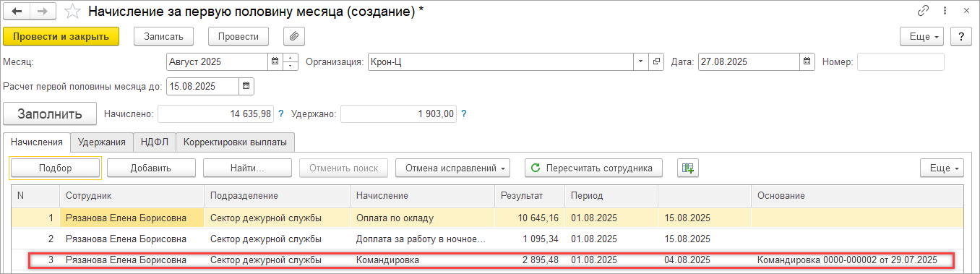The width and height of the screenshot is (980, 274).
Task: Click the Дата field showing 27.08.2025
Action: tap(749, 62)
